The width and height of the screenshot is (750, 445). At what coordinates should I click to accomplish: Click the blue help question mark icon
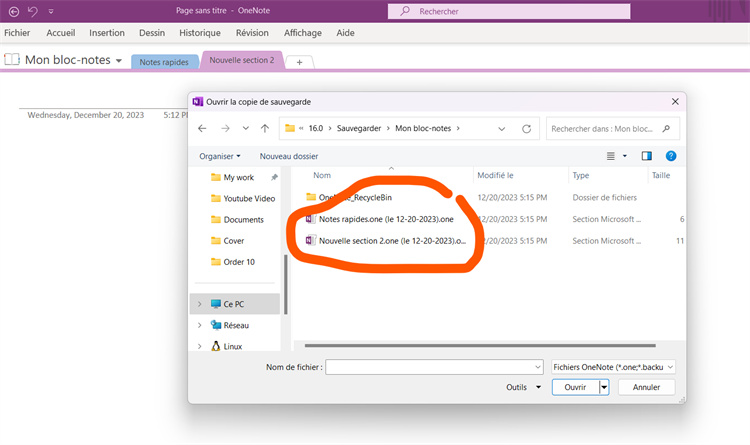[671, 156]
